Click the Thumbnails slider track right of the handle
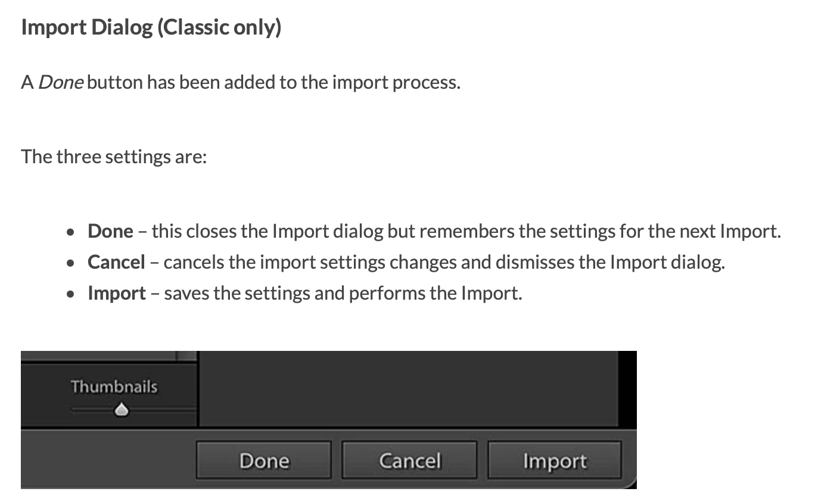 point(162,409)
